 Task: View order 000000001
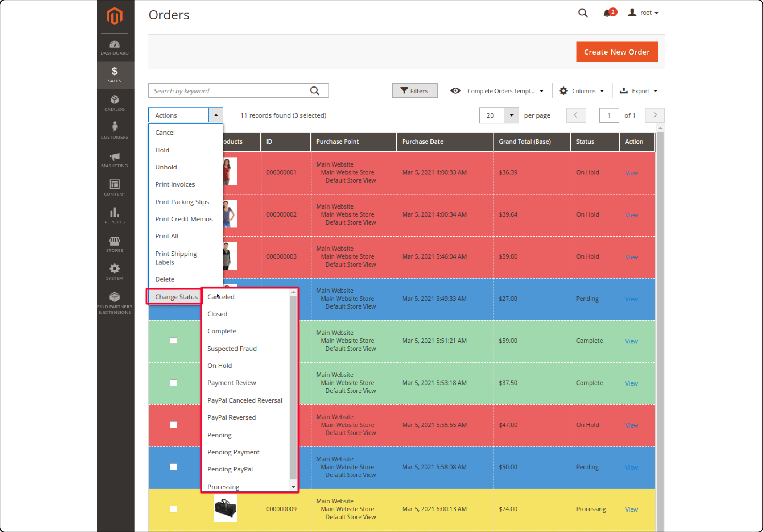click(631, 173)
